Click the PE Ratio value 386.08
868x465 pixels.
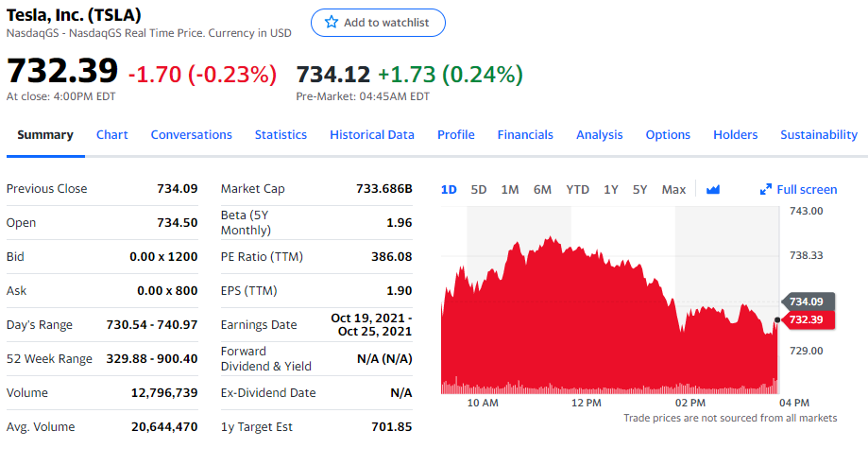tap(391, 257)
